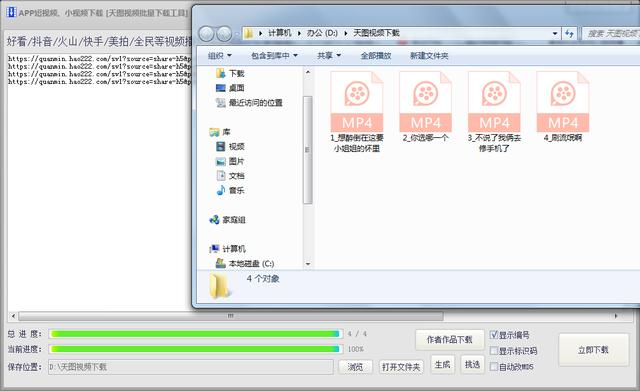This screenshot has height=391, width=640.
Task: Click the 生成 button
Action: [x=442, y=364]
